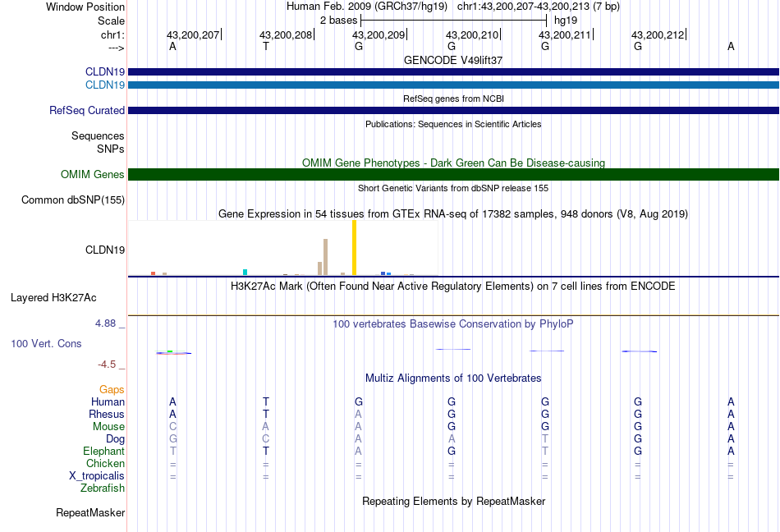Click the SNPs track label
Viewport: 780px width, 532px height.
coord(111,149)
